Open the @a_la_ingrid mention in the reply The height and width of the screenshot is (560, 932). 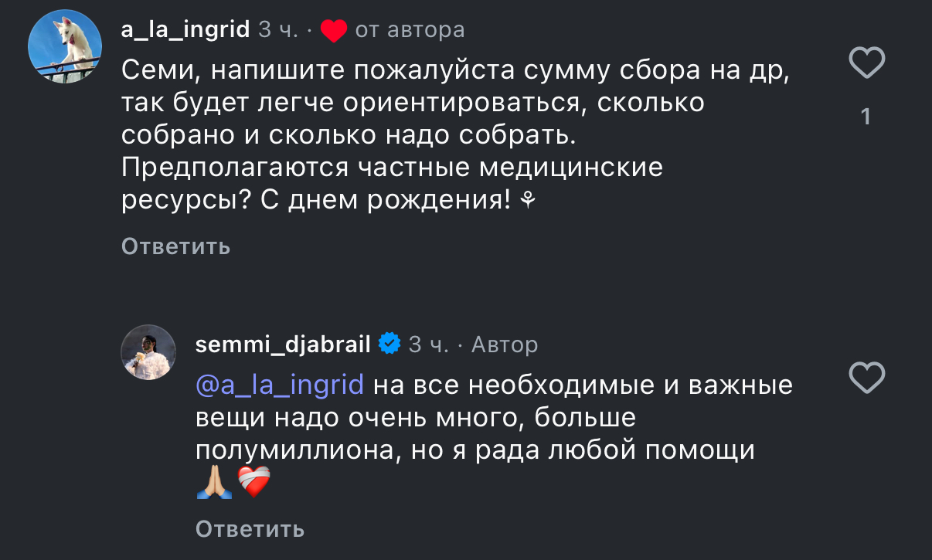coord(280,385)
